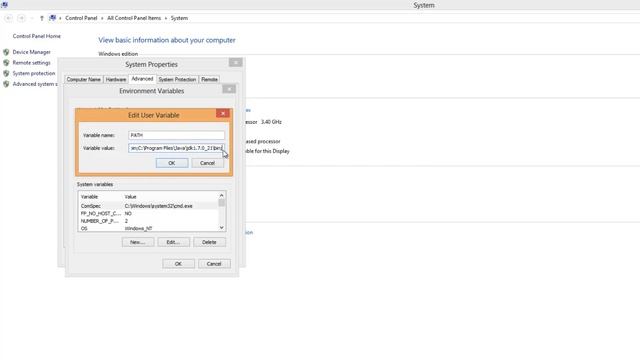
Task: Click Delete system variable button
Action: 209,242
